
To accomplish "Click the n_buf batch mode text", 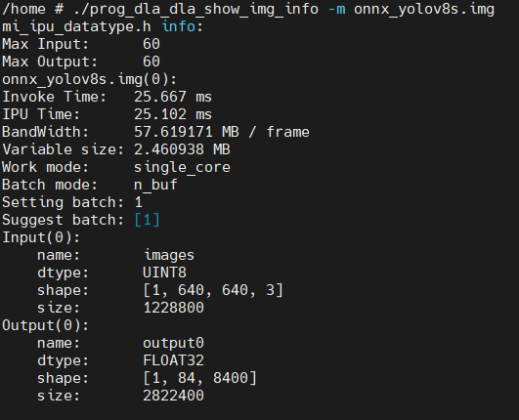I will pyautogui.click(x=155, y=185).
